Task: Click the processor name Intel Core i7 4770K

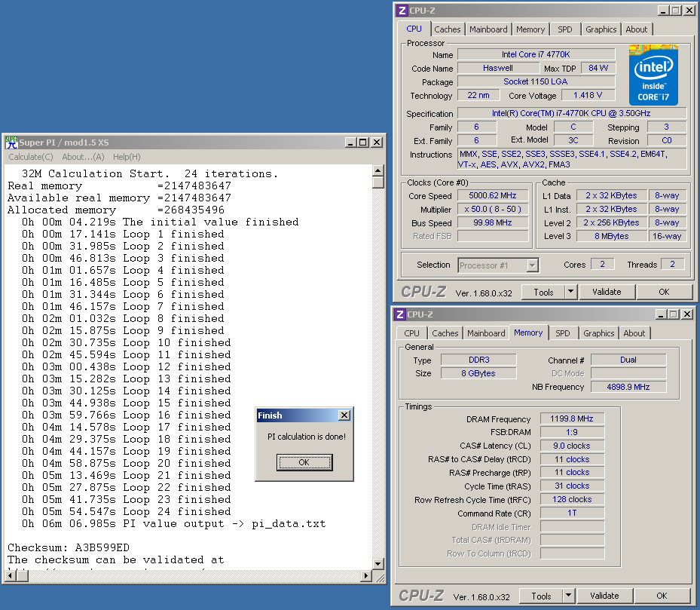Action: [x=536, y=54]
